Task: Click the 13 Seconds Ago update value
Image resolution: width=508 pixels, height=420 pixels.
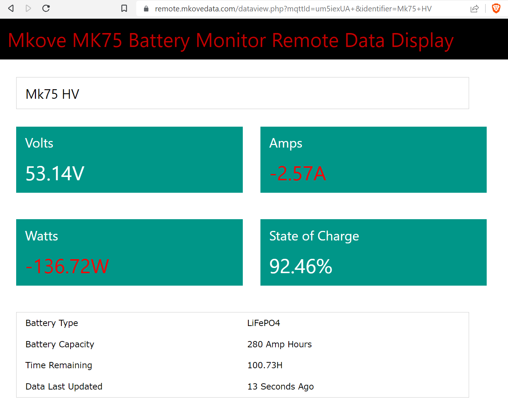Action: (x=281, y=387)
